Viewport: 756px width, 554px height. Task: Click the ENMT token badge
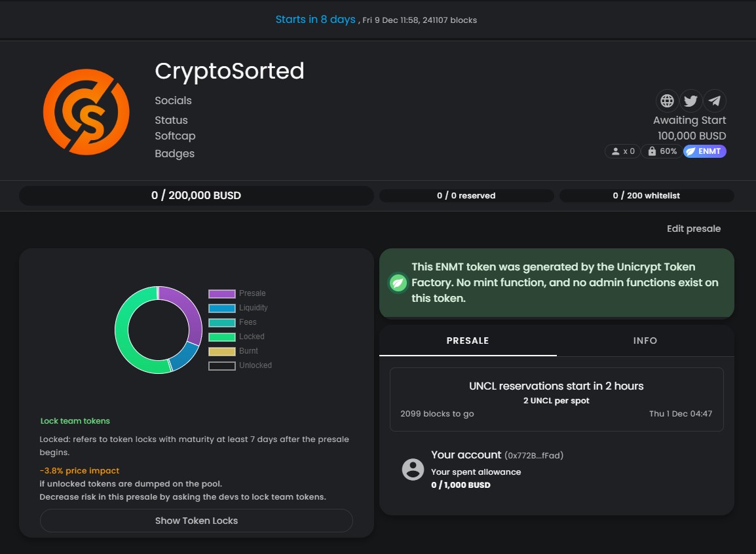click(704, 151)
